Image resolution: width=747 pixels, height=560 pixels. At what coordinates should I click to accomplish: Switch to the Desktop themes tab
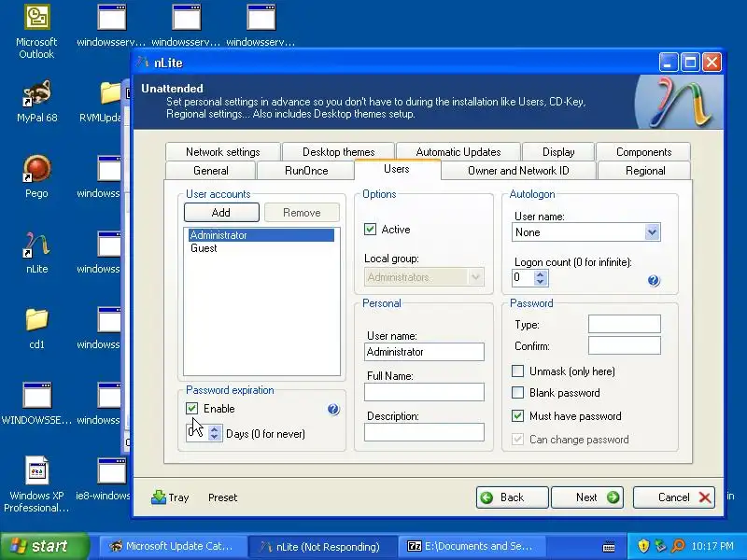[339, 152]
